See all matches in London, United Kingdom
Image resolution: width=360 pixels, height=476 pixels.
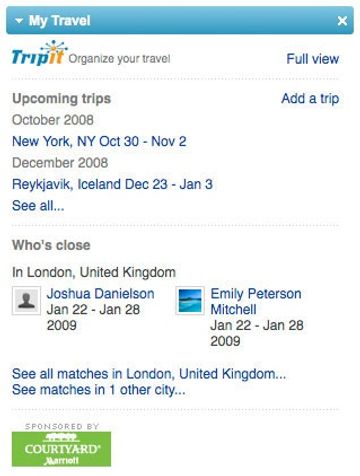[149, 374]
